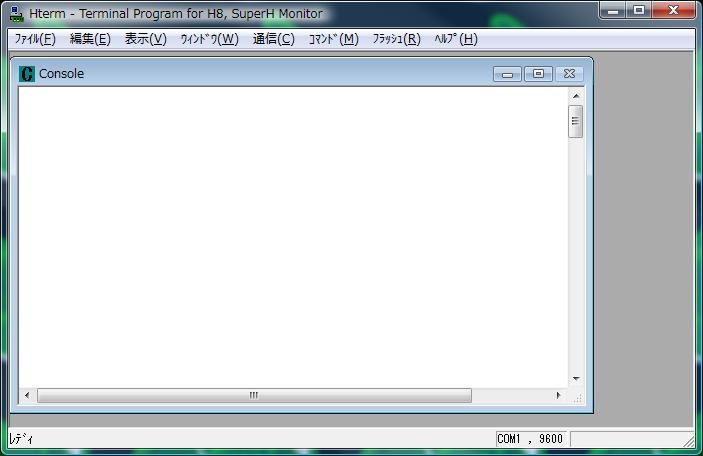This screenshot has width=703, height=456.
Task: Minimize the Console child window
Action: click(x=508, y=74)
